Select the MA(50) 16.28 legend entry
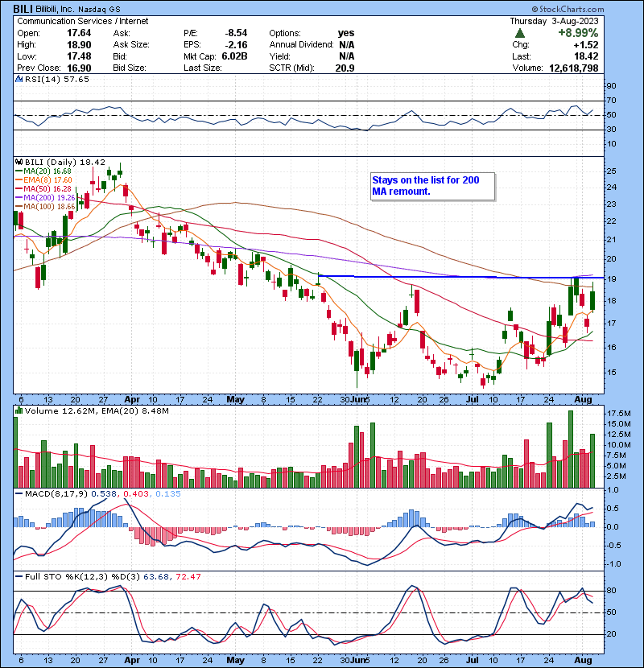 click(43, 188)
